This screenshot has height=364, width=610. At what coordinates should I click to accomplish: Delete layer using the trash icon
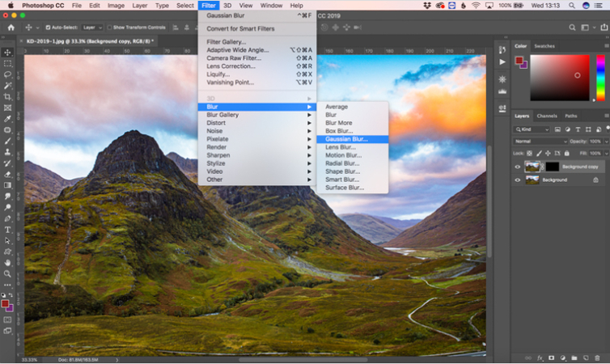pos(597,357)
